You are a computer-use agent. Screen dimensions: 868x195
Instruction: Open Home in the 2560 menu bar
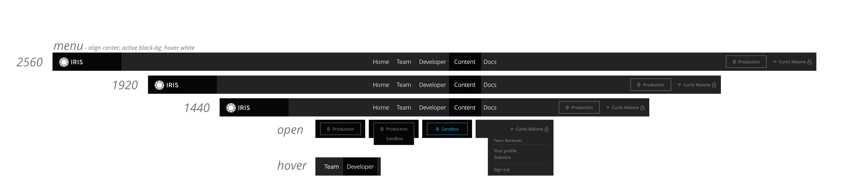(x=381, y=62)
